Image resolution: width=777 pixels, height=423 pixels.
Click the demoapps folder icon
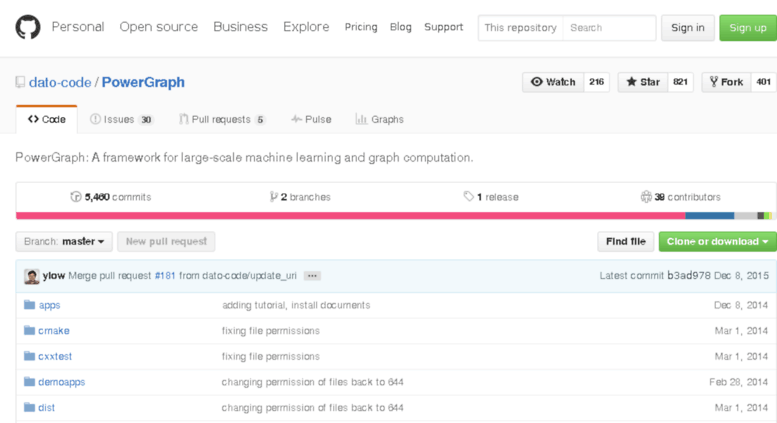[30, 382]
